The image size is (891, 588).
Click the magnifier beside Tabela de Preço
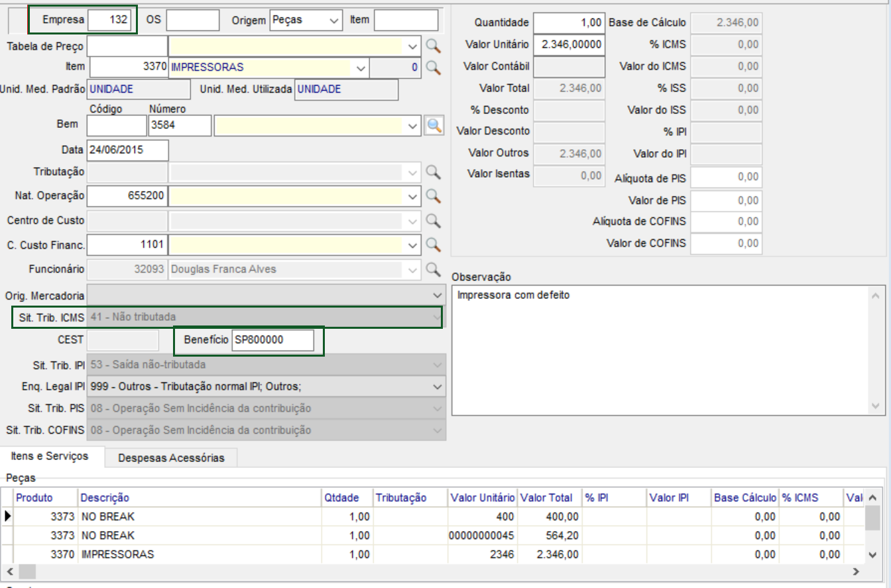click(x=433, y=46)
